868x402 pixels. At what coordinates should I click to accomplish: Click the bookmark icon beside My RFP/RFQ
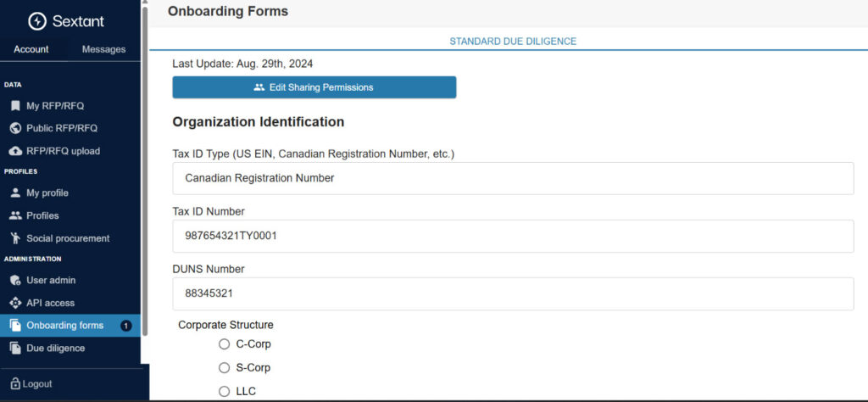click(15, 106)
